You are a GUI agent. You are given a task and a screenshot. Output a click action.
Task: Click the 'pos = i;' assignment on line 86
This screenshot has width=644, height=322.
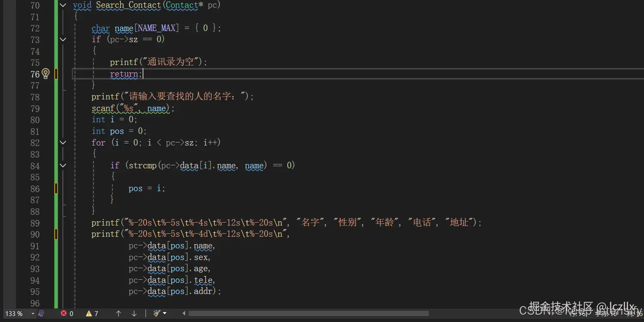coord(147,189)
